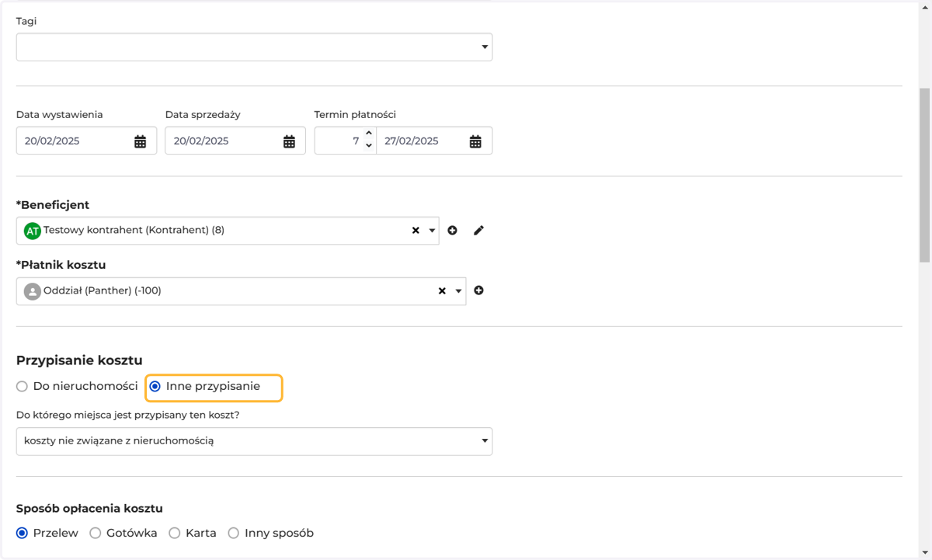This screenshot has height=560, width=932.
Task: Click the Data sprzedaży date field
Action: pyautogui.click(x=235, y=141)
